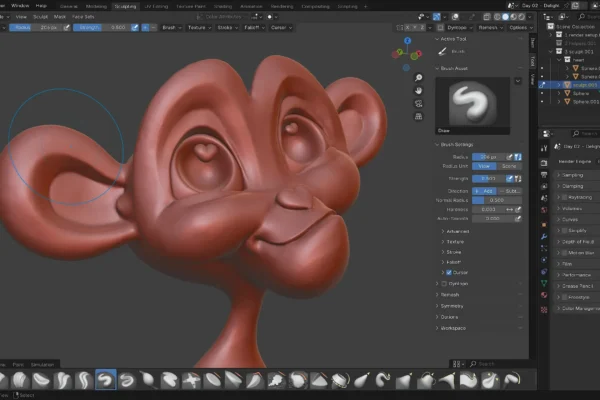The height and width of the screenshot is (400, 600).
Task: Open the Output properties tab icon
Action: (544, 175)
